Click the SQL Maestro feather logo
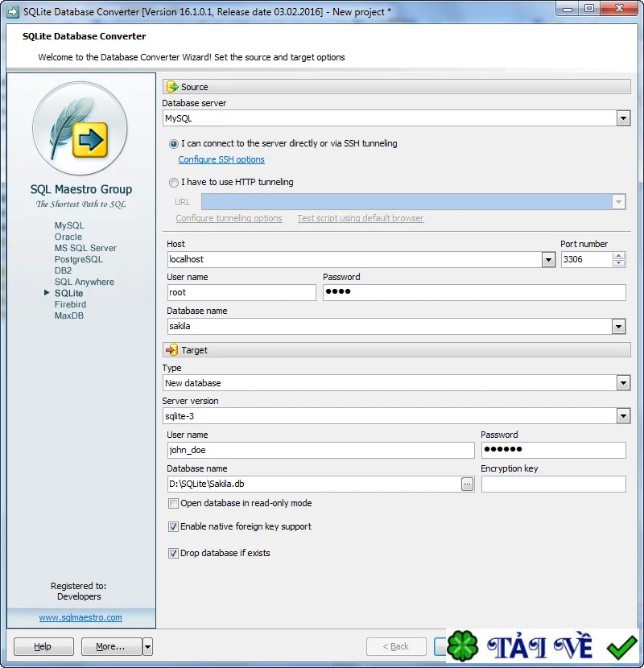This screenshot has height=668, width=644. (80, 128)
